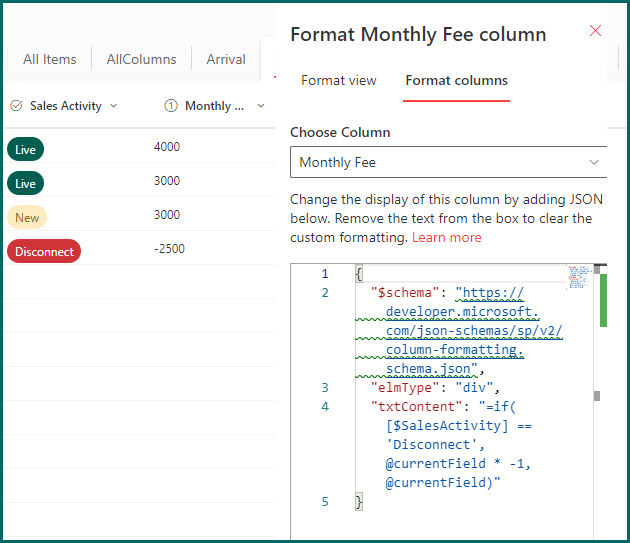
Task: Open the All Items view
Action: pos(50,59)
